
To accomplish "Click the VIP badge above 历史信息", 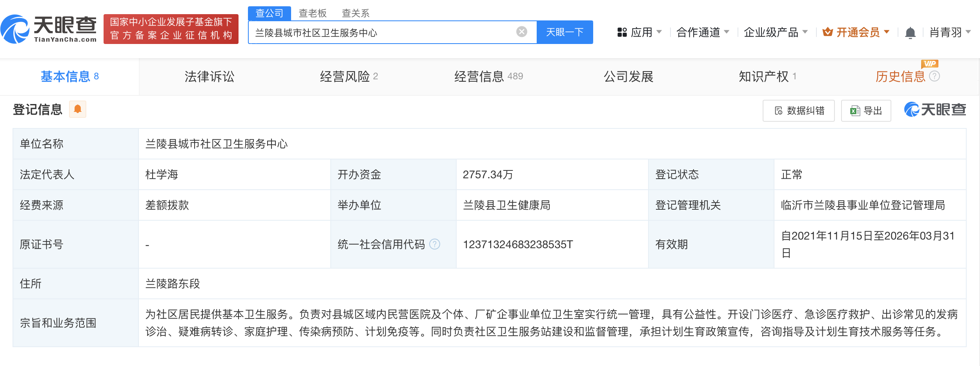I will click(x=930, y=63).
